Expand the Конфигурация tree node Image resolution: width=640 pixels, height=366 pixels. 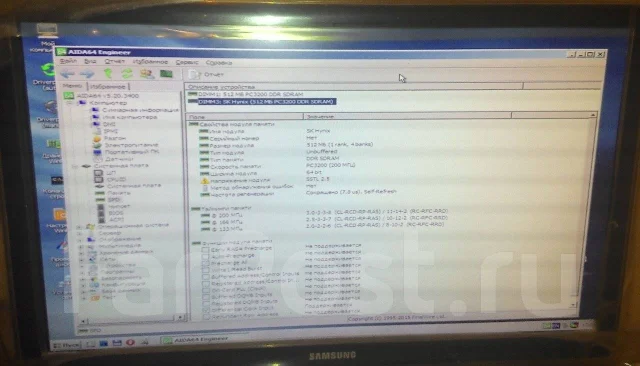click(83, 285)
